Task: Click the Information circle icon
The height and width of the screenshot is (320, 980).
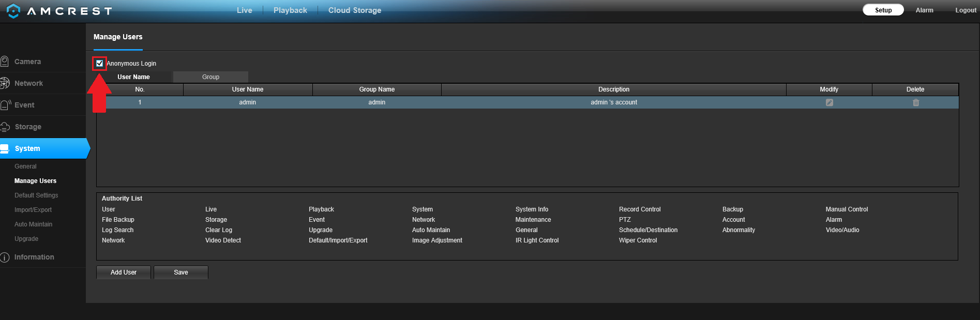Action: 5,257
